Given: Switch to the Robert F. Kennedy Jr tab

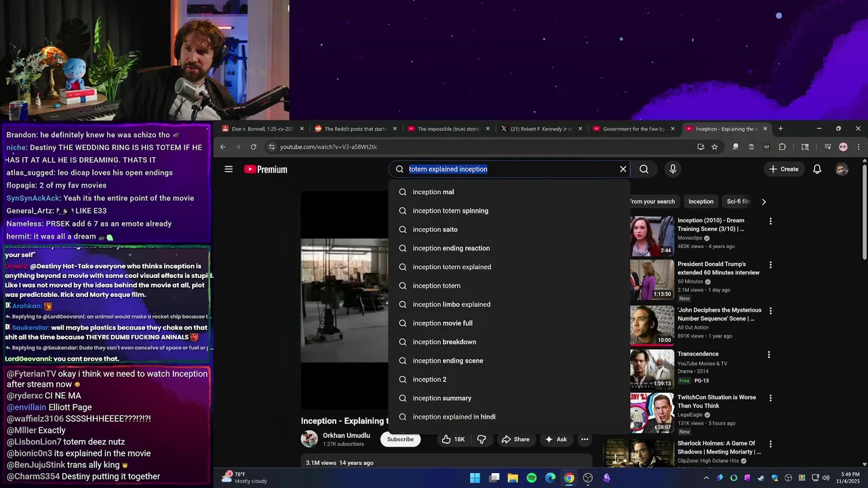Looking at the screenshot, I should (x=541, y=129).
